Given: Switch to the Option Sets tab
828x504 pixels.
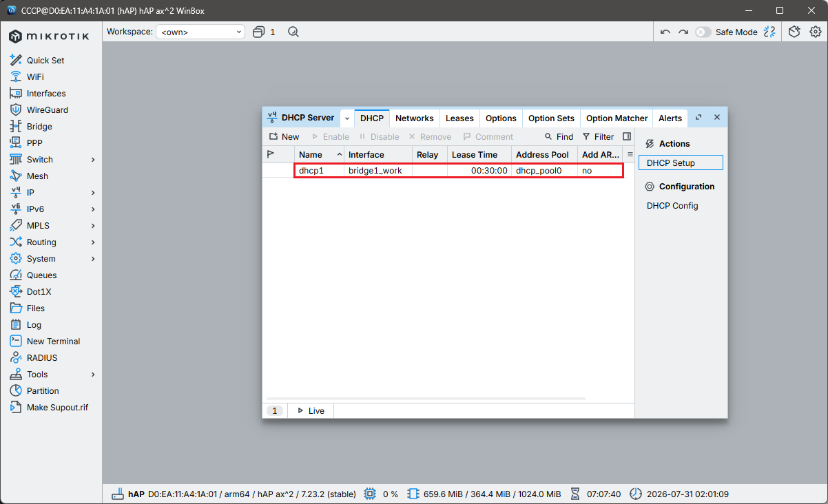Looking at the screenshot, I should 551,118.
